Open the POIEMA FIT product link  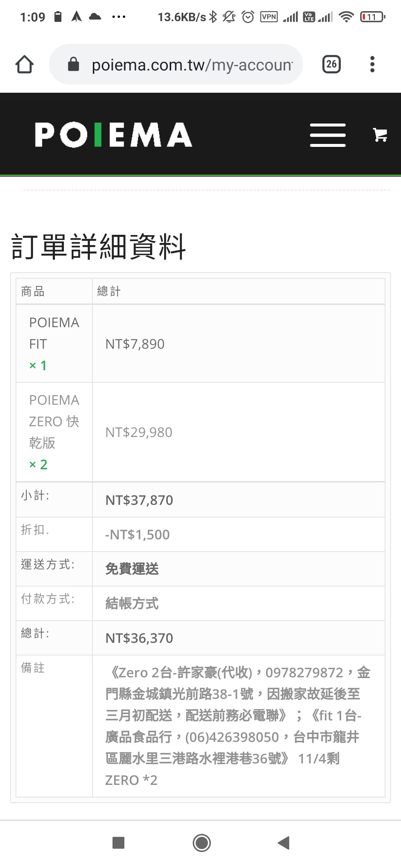(x=54, y=333)
